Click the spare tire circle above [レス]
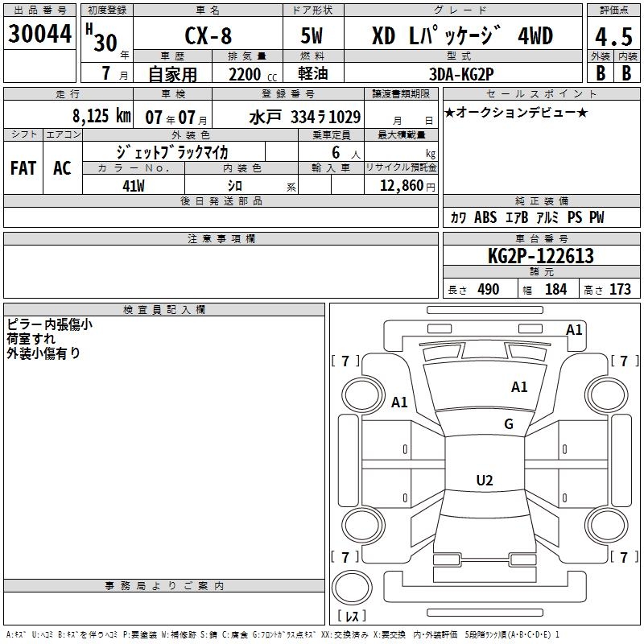This screenshot has height=644, width=644. [352, 588]
